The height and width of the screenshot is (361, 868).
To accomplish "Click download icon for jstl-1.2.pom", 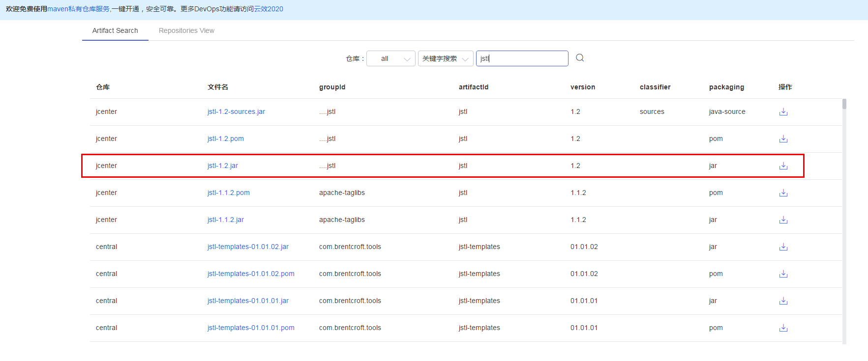I will pos(783,139).
